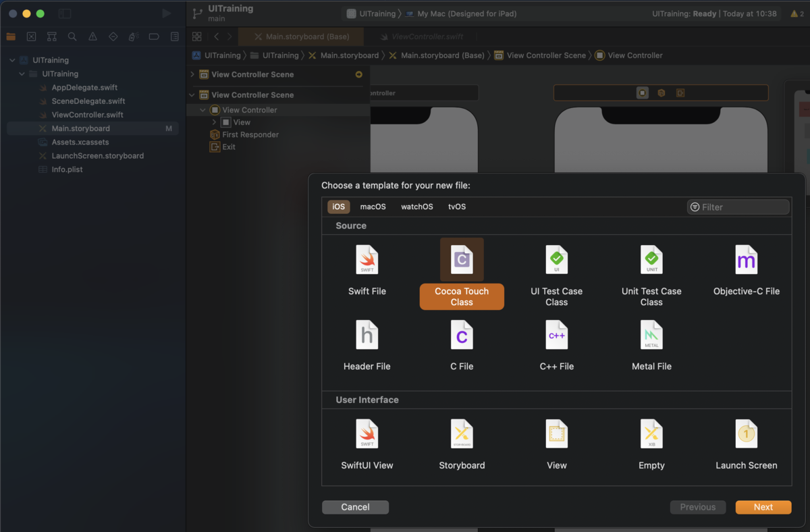Click the main branch selector
Image resolution: width=810 pixels, height=532 pixels.
pos(216,19)
